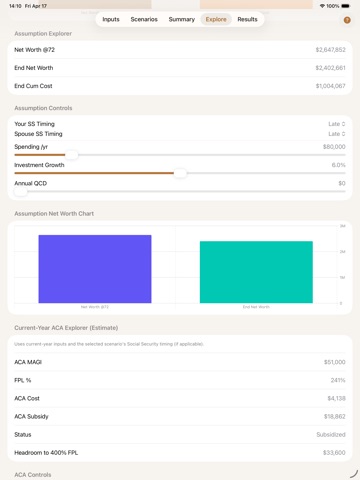Click the Spending /yr slider thumb
Viewport: 360px width, 480px height.
click(71, 155)
